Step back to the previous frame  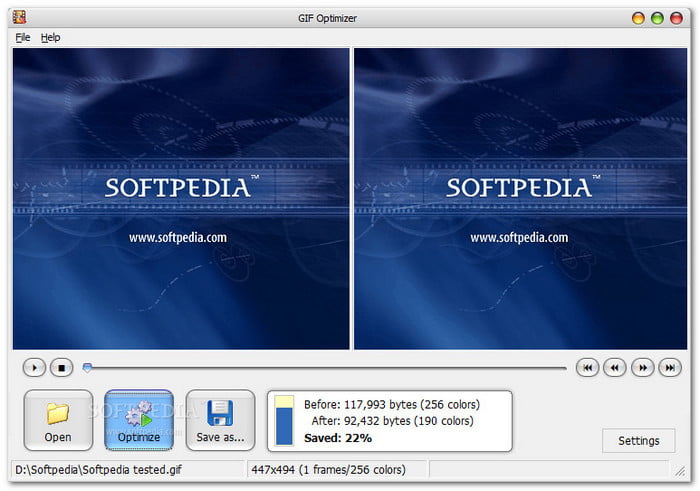tap(615, 368)
